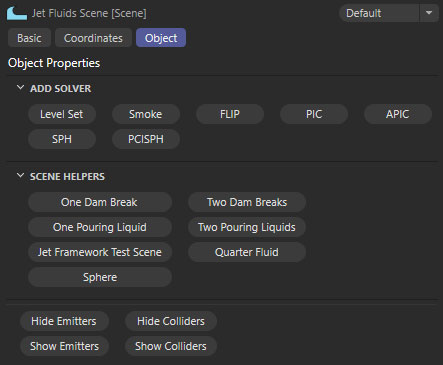Image resolution: width=443 pixels, height=365 pixels.
Task: Add a PCISPH solver
Action: [146, 139]
